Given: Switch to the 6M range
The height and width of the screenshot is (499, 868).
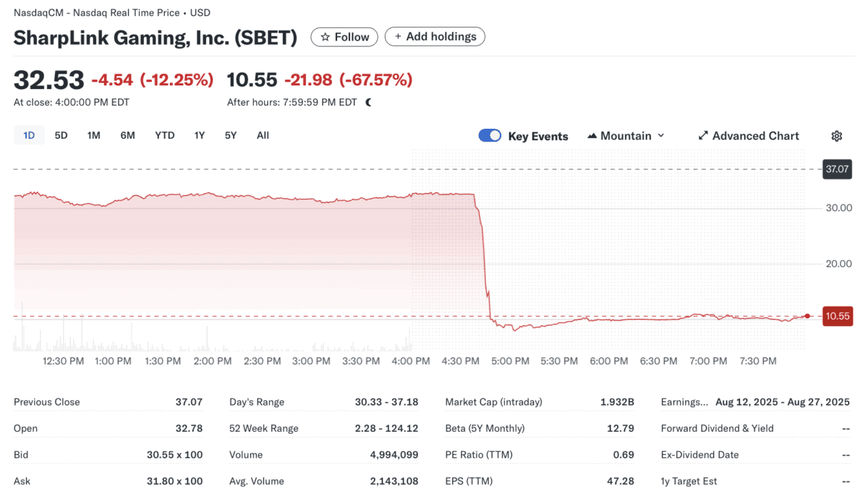Looking at the screenshot, I should [x=128, y=135].
